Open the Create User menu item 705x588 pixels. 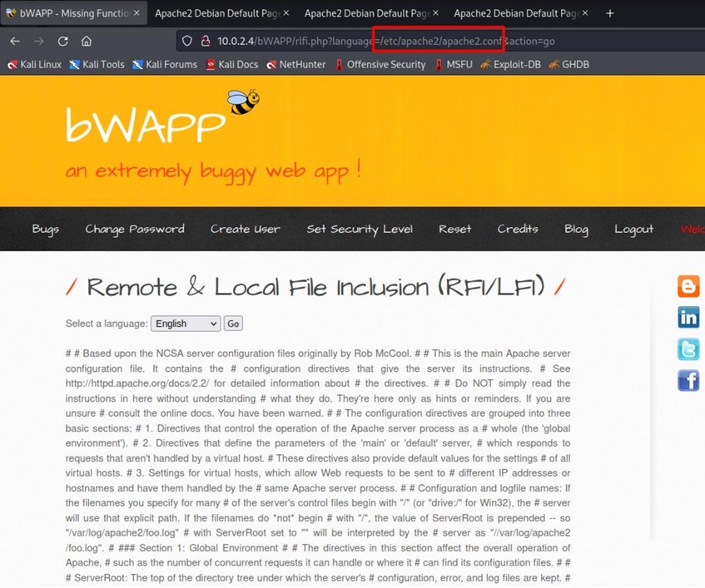[245, 229]
